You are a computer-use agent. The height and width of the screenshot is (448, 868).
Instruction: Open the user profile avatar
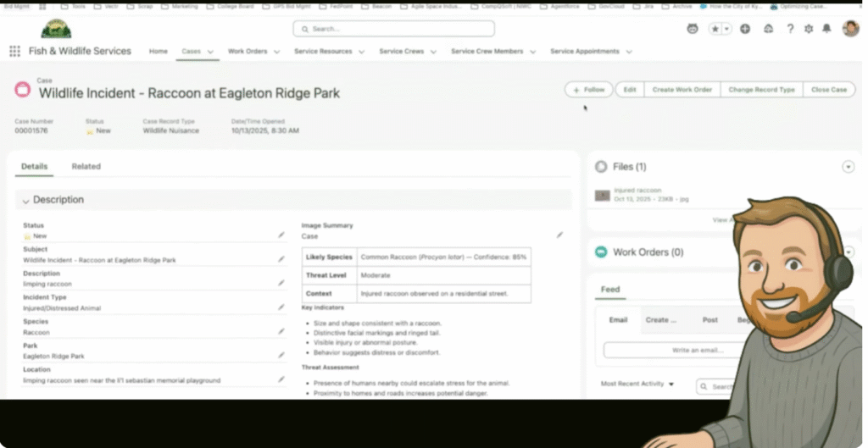(x=850, y=29)
